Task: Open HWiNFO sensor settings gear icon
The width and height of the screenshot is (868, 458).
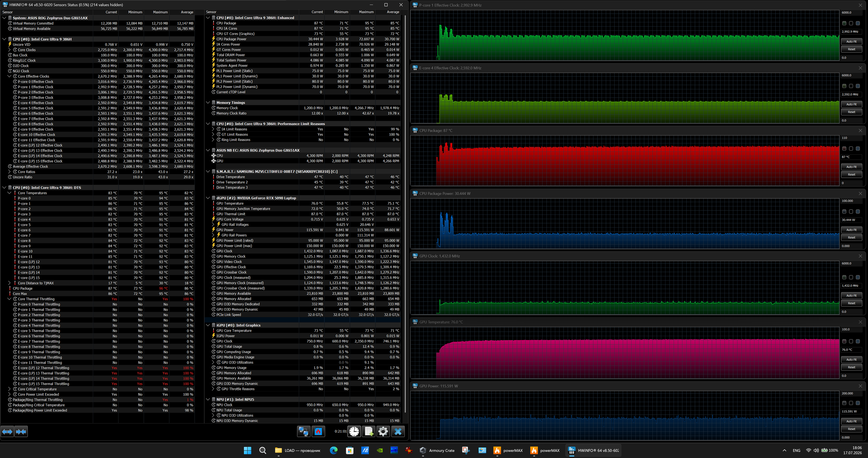Action: coord(383,431)
